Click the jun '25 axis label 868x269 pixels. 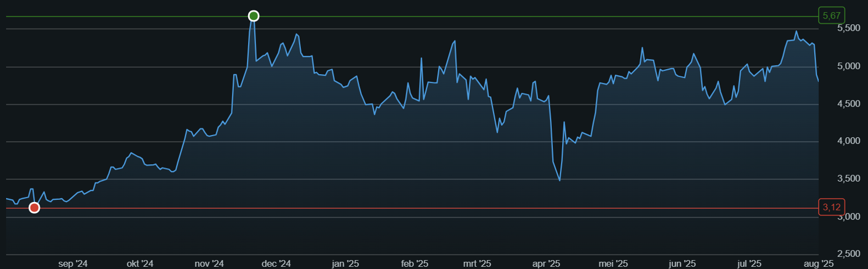(682, 264)
